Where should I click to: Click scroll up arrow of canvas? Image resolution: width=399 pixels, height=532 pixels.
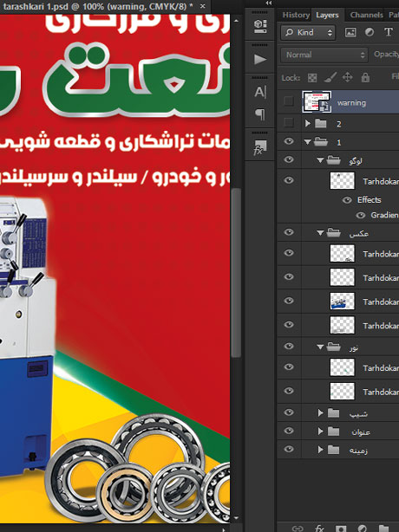236,21
